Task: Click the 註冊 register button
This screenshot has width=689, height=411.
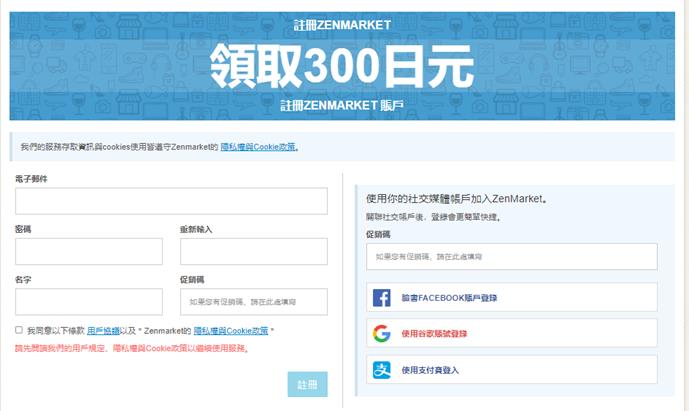Action: tap(308, 384)
